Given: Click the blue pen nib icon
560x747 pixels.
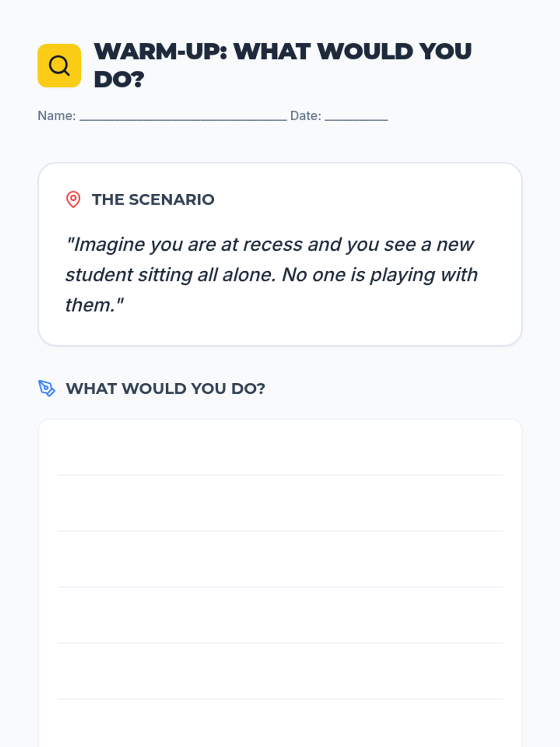Looking at the screenshot, I should [x=47, y=388].
